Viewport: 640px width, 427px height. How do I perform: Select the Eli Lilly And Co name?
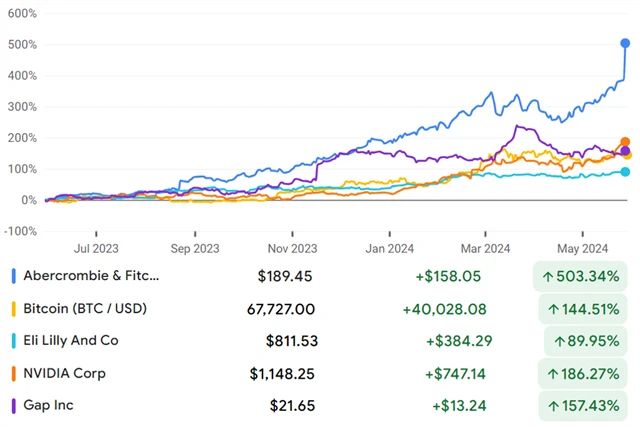click(x=74, y=341)
